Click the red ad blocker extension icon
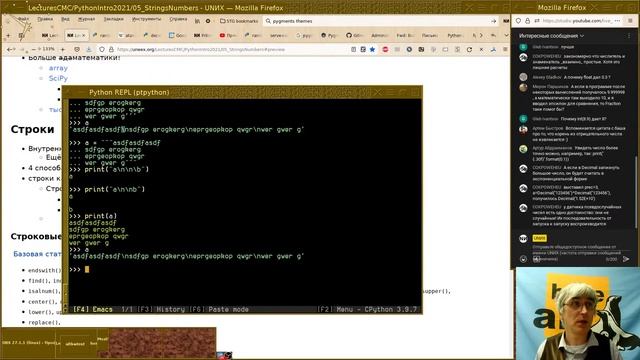640x360 pixels. (385, 49)
